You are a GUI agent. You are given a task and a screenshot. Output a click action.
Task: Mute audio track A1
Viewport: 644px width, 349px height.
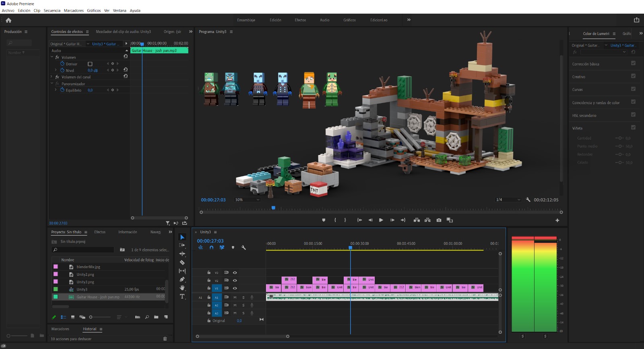(x=235, y=298)
